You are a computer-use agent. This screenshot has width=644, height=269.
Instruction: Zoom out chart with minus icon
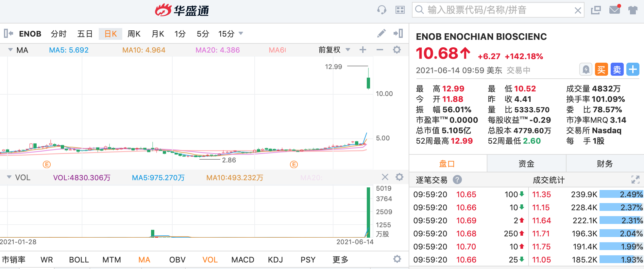coord(380,50)
